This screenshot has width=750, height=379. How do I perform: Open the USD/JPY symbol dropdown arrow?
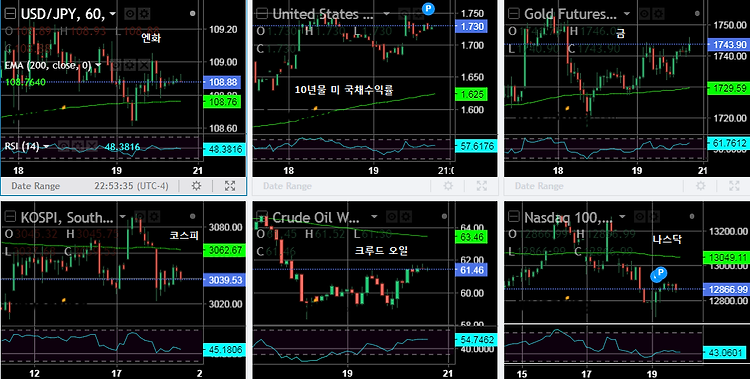click(x=113, y=14)
